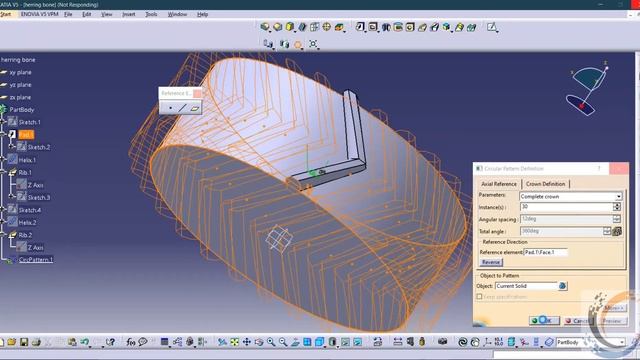
Task: Click the Undo arrow icon
Action: click(x=85, y=342)
